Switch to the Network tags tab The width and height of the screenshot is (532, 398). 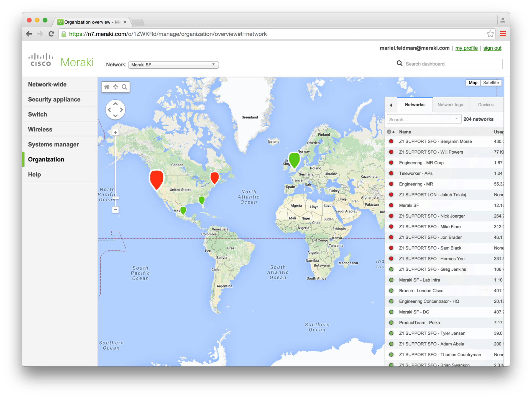[x=450, y=105]
